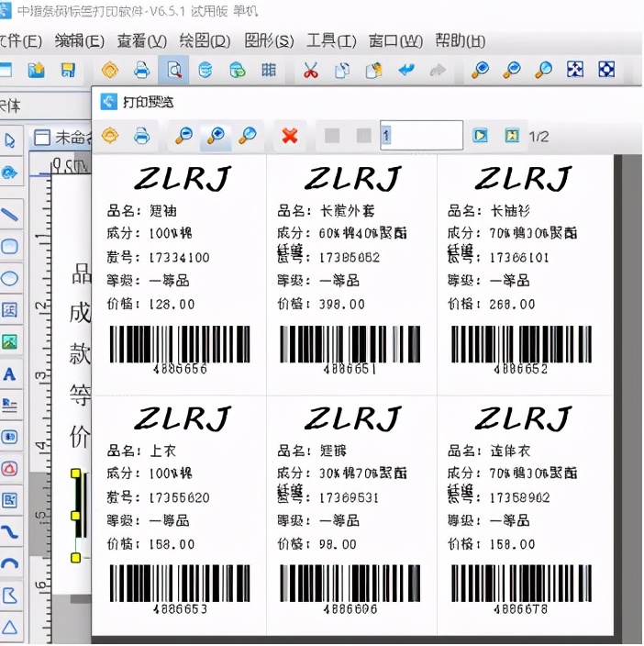The image size is (644, 646).
Task: Click the first gray page navigation button
Action: point(332,136)
